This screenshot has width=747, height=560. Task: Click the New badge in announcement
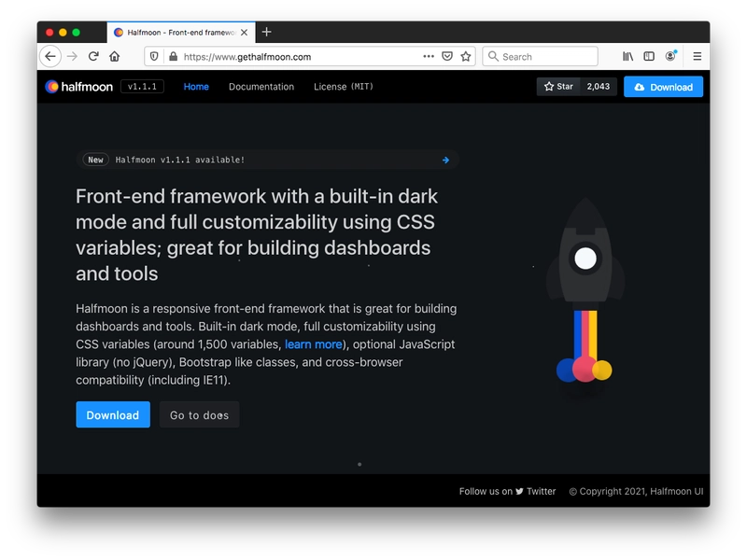[x=96, y=160]
